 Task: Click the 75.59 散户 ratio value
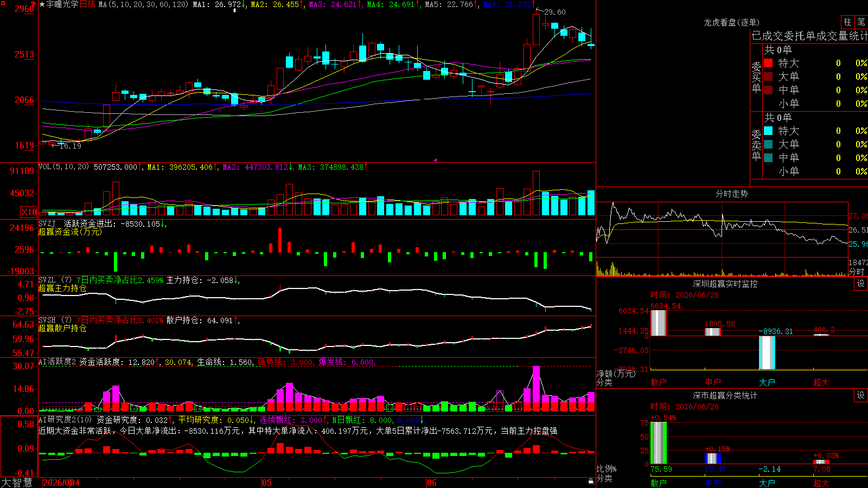(661, 469)
